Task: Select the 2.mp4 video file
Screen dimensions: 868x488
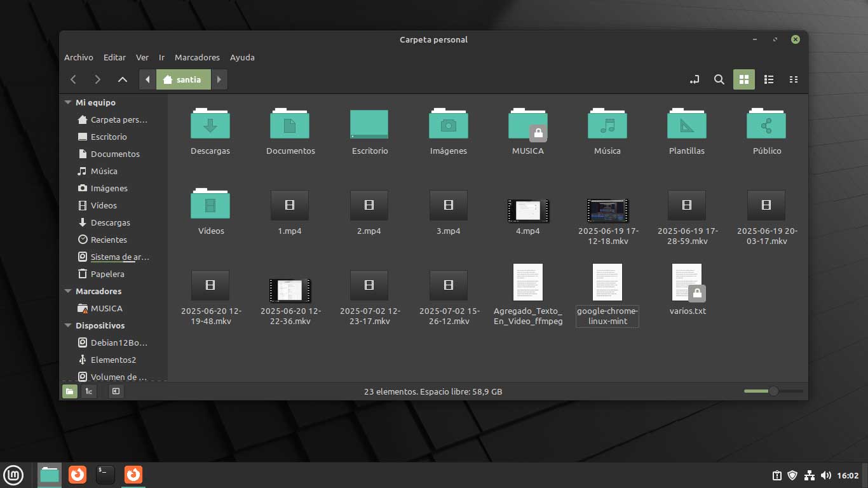Action: pyautogui.click(x=369, y=205)
